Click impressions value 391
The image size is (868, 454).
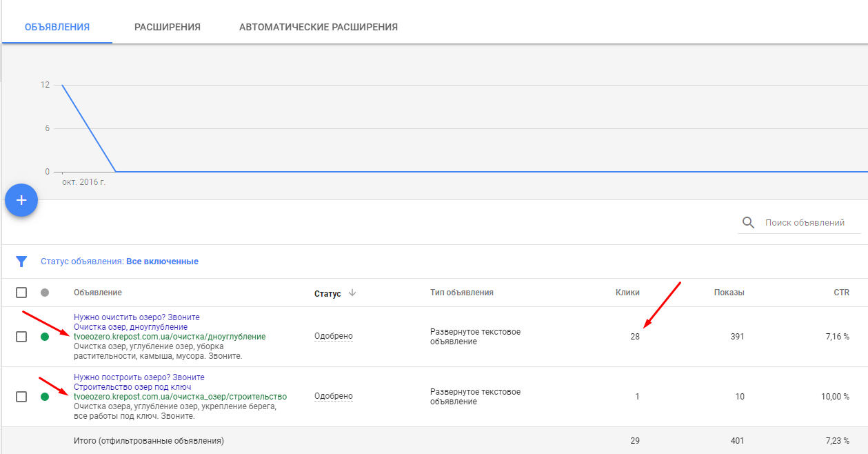[x=737, y=337]
